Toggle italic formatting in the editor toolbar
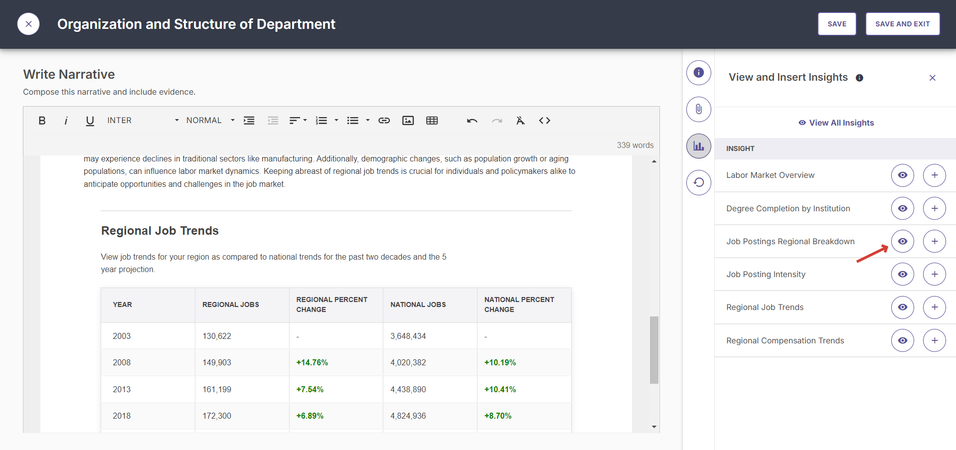The height and width of the screenshot is (450, 956). tap(66, 121)
